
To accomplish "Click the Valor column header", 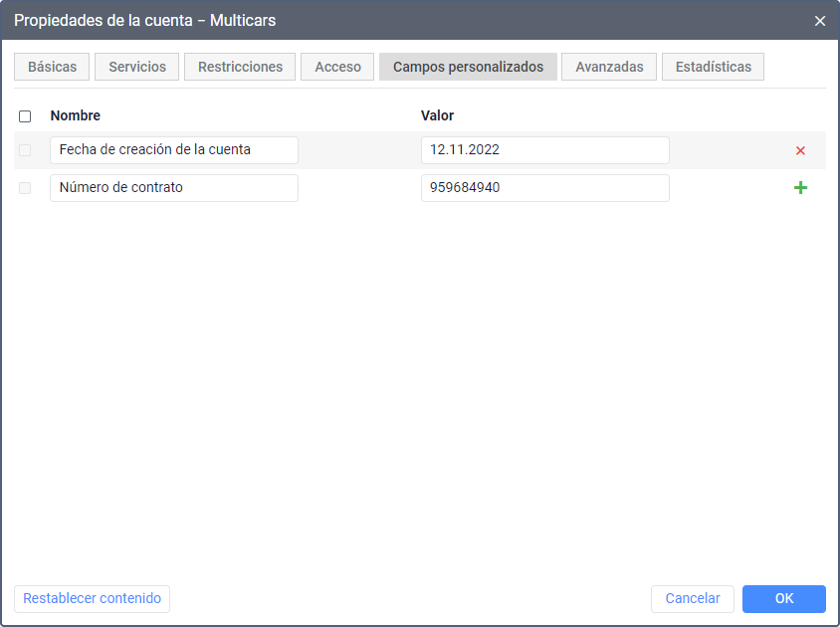I will tap(437, 115).
